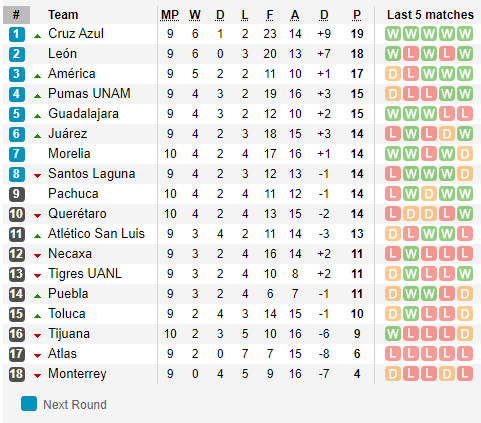Sort table by P points header

(357, 15)
